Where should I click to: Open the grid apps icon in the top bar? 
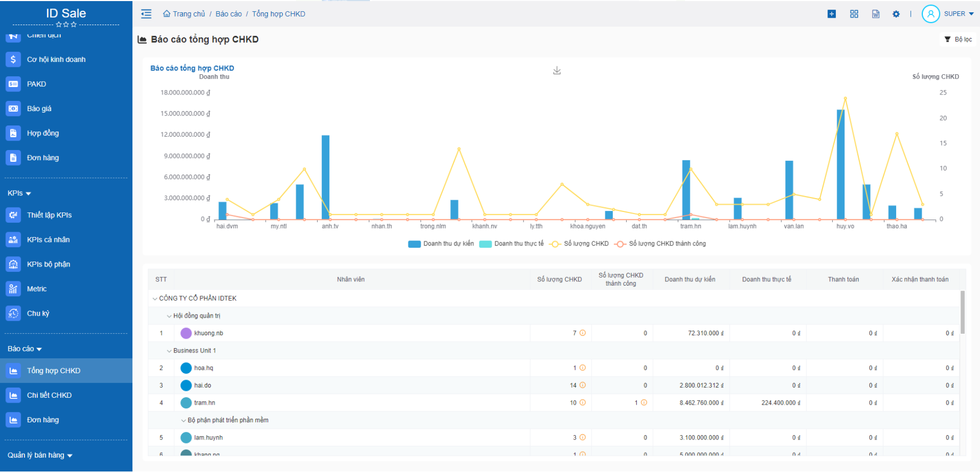[x=854, y=14]
